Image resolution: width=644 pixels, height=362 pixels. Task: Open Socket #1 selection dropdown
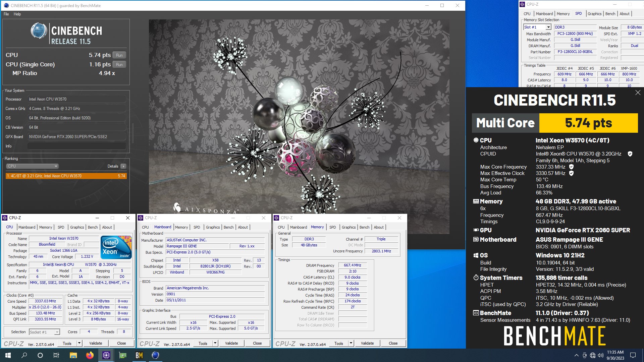point(44,332)
